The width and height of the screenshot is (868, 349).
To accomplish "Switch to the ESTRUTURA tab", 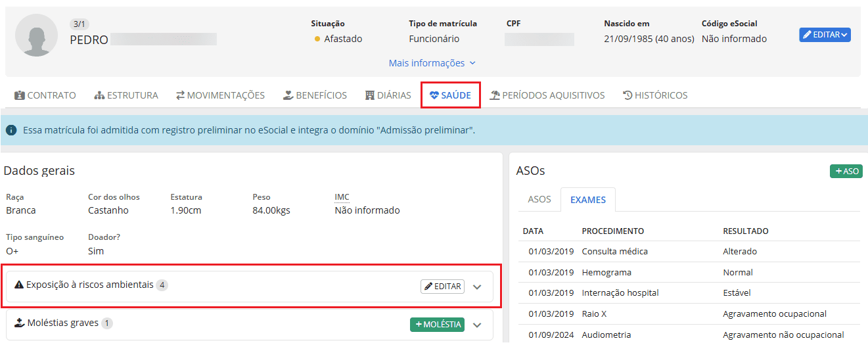I will 126,95.
